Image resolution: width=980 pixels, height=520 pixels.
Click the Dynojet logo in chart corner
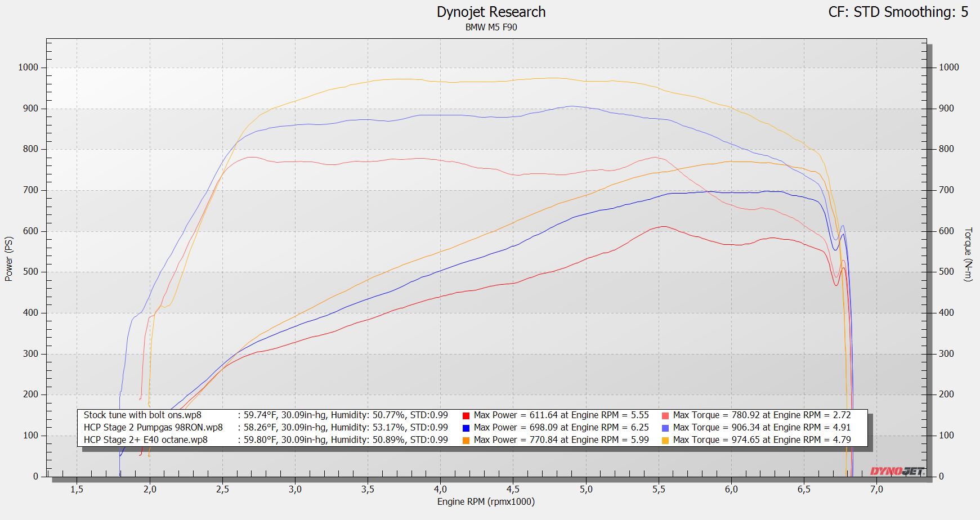896,471
